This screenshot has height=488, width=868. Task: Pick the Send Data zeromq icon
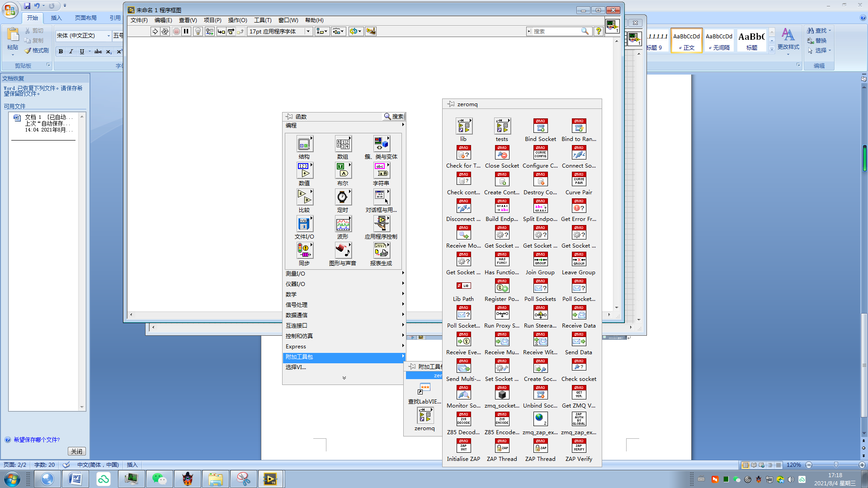579,339
